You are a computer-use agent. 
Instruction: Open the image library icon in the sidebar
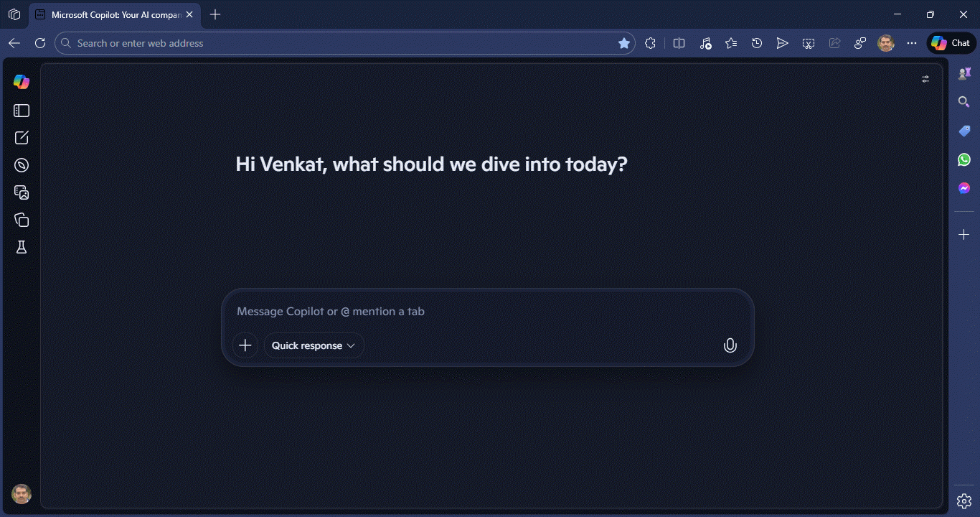[x=22, y=192]
